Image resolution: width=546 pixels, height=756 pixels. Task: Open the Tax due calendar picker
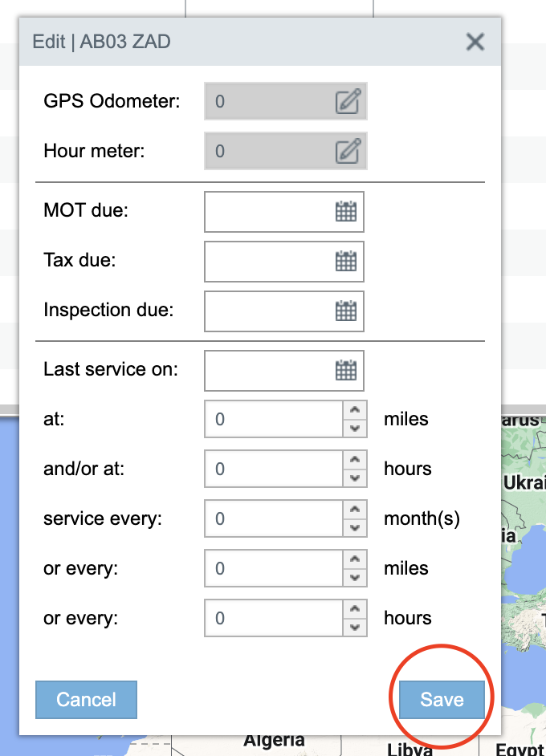point(345,262)
